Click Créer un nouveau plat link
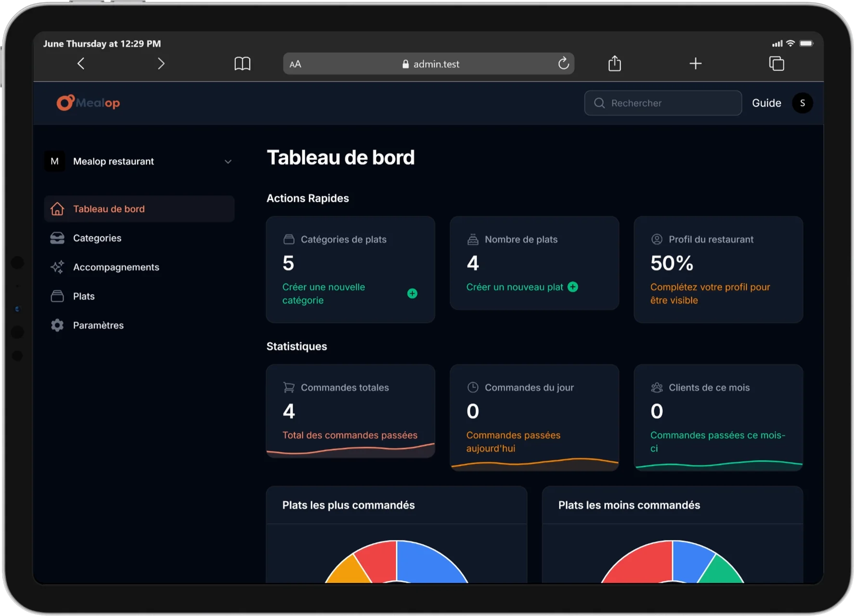854x616 pixels. (514, 287)
